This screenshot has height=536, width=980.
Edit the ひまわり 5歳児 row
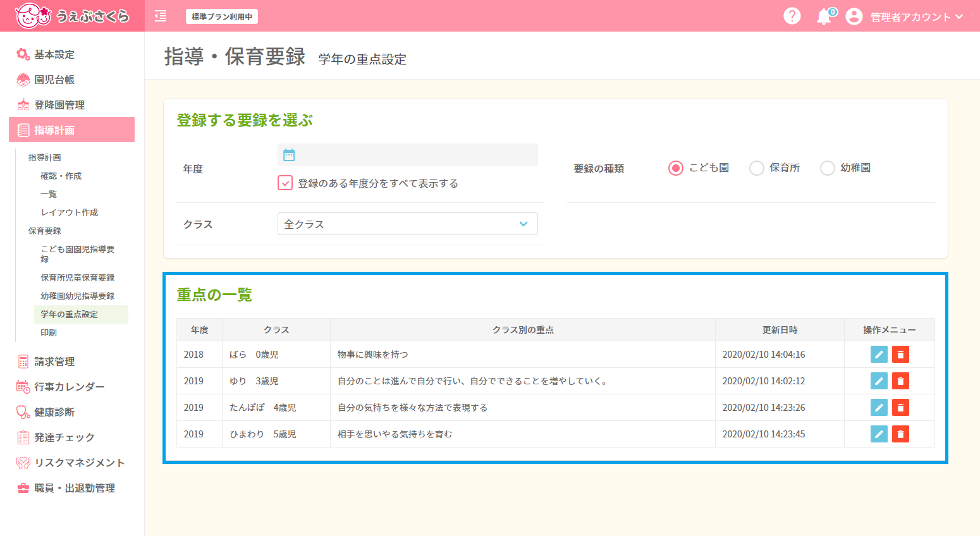879,434
